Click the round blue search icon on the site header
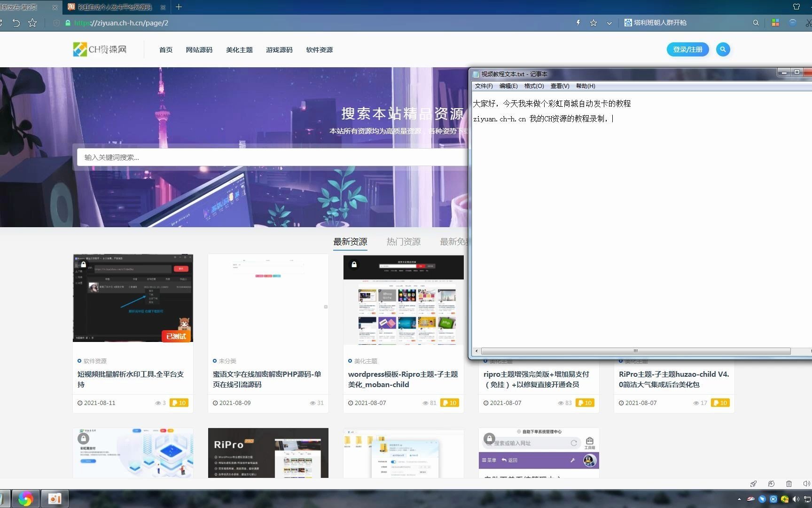 pos(723,49)
